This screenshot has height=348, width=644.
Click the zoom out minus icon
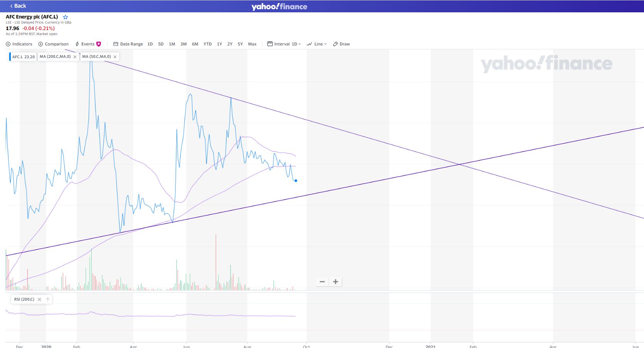click(x=322, y=282)
